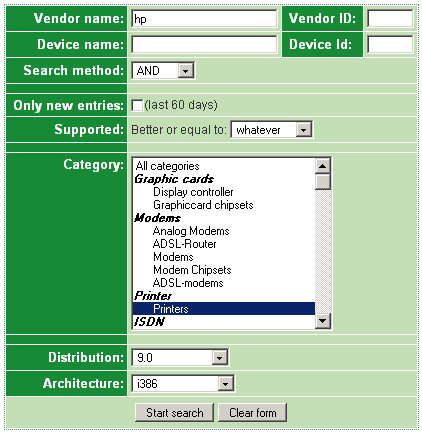Expand the Supported whatever dropdown
The height and width of the screenshot is (432, 422).
[x=271, y=130]
